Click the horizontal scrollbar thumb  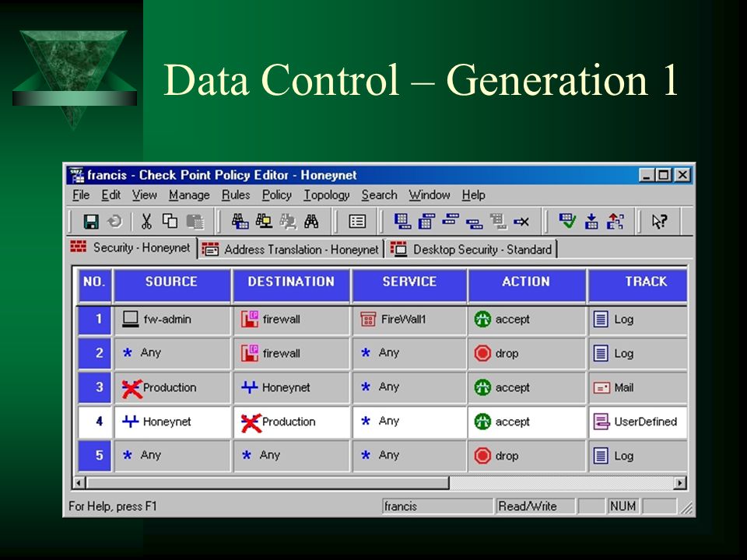267,483
